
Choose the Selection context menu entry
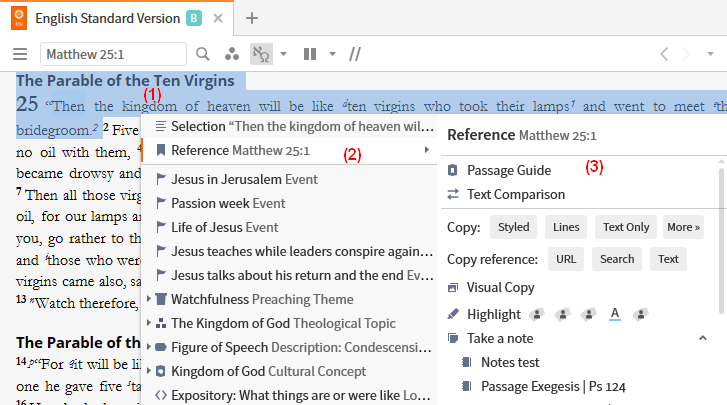[289, 127]
